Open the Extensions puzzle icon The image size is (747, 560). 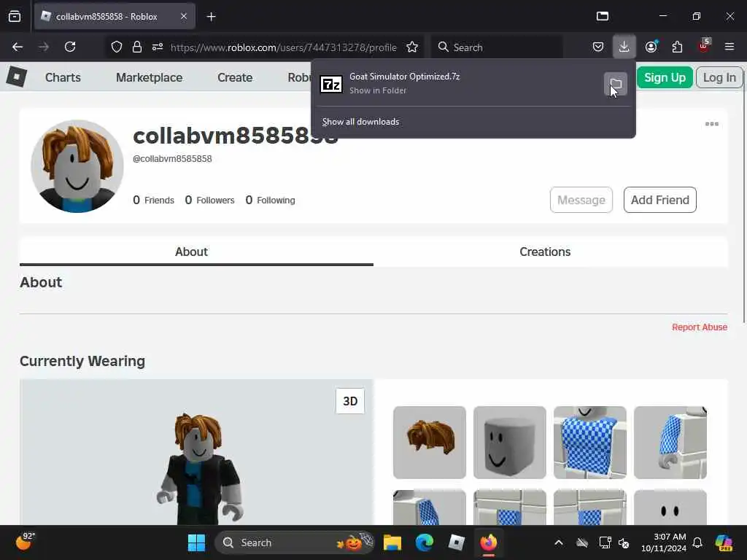click(677, 47)
